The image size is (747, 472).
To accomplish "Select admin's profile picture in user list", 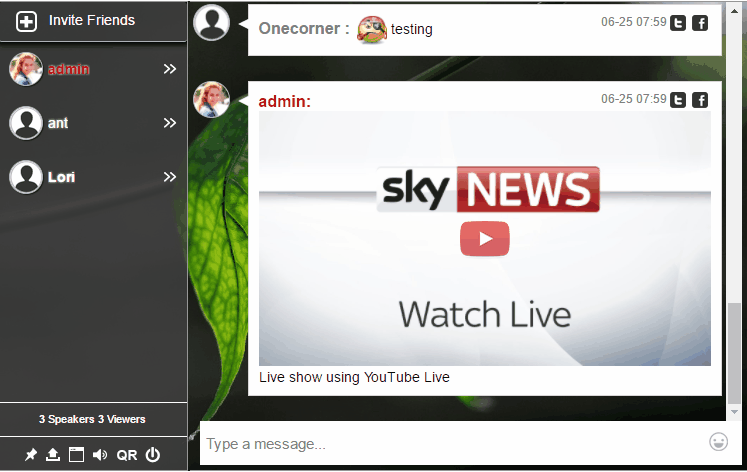I will pos(26,69).
